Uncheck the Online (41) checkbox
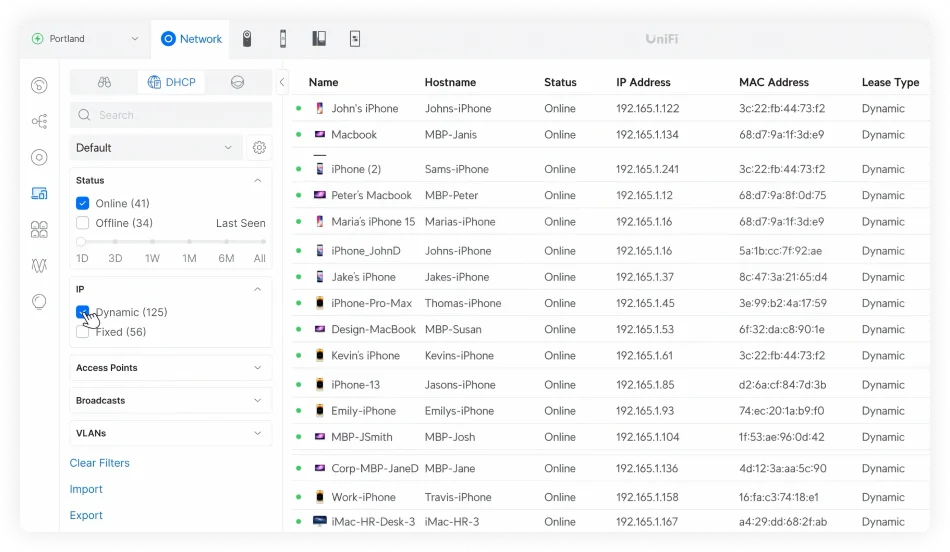Screen dimensions: 950x552 (83, 203)
